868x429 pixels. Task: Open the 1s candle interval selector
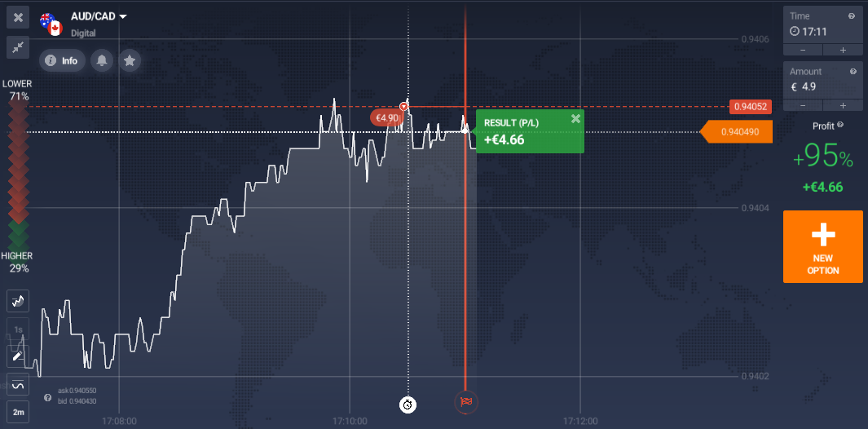click(x=18, y=329)
